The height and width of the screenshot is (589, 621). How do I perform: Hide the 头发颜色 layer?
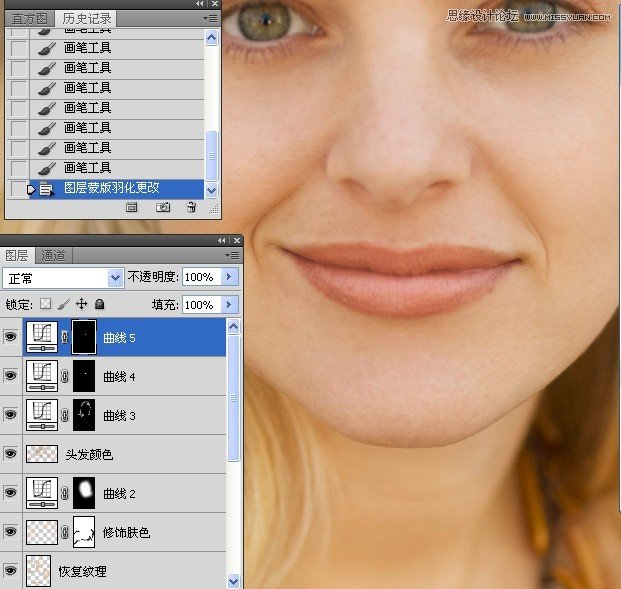click(11, 454)
